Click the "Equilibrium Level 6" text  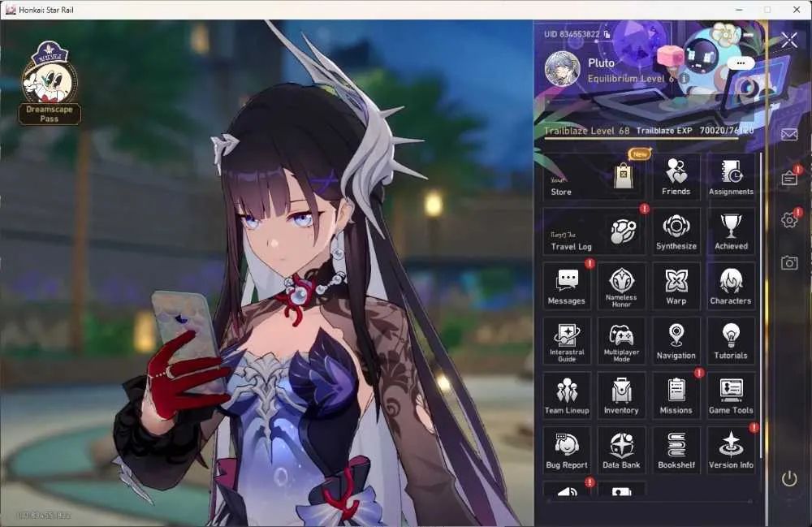pyautogui.click(x=631, y=79)
